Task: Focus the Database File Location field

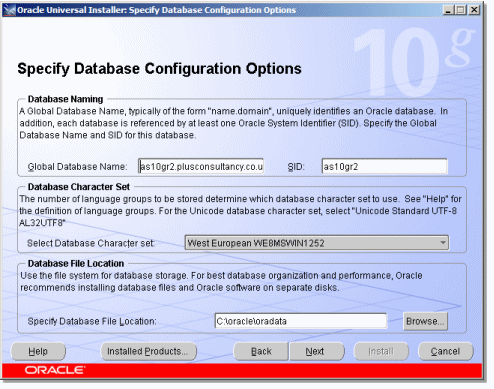Action: tap(301, 321)
